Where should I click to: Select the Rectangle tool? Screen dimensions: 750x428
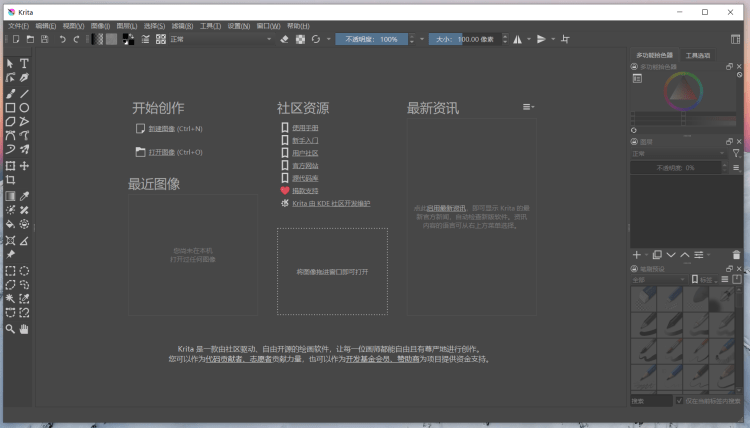click(x=10, y=108)
